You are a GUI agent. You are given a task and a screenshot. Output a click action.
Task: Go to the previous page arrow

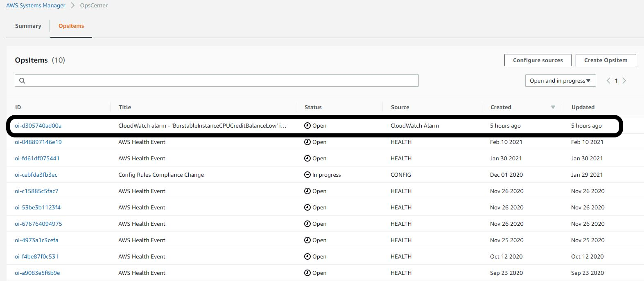point(608,81)
